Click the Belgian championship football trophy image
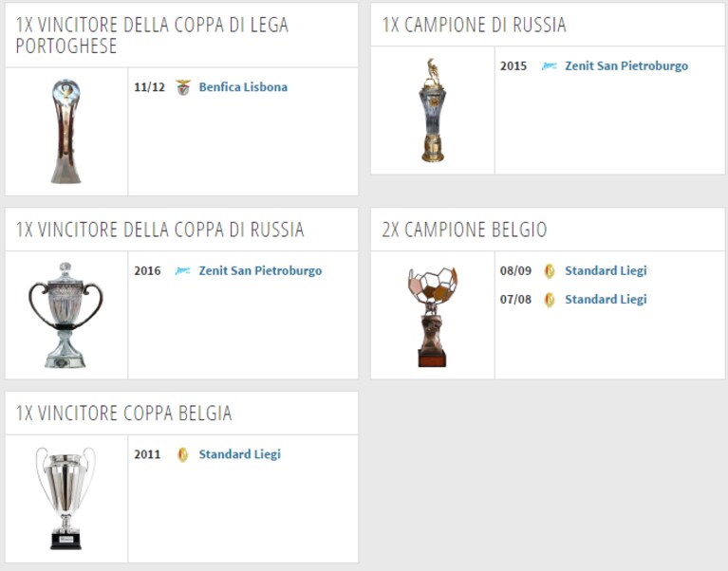 (433, 317)
